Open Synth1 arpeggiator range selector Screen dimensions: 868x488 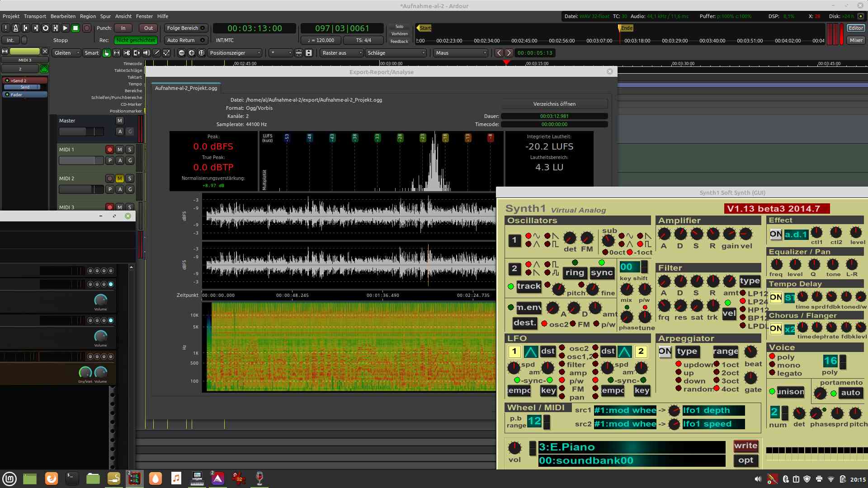pos(726,352)
